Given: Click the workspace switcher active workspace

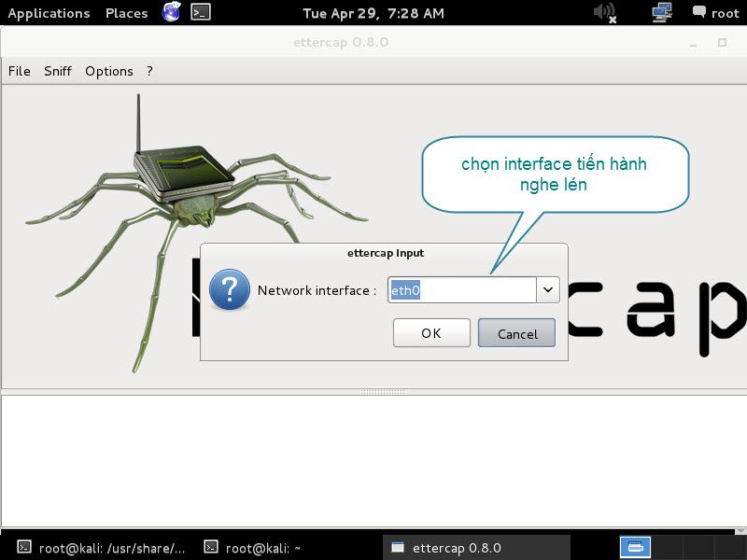Looking at the screenshot, I should 635,548.
